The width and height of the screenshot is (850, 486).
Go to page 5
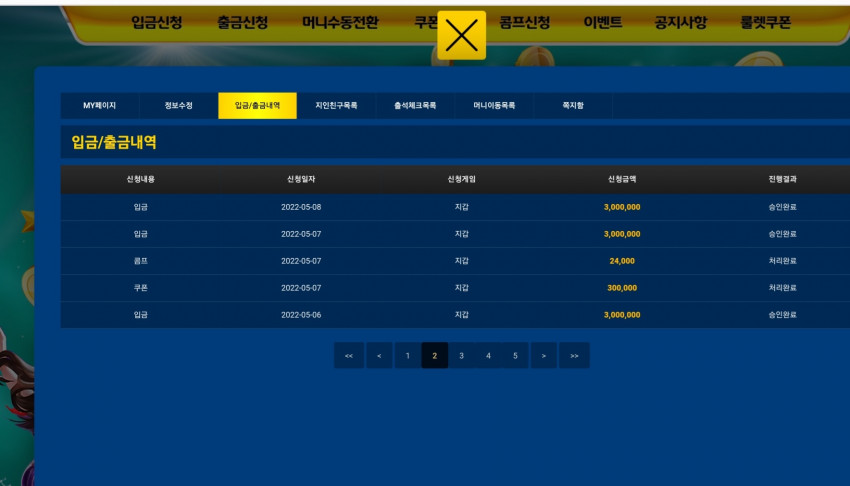point(515,355)
